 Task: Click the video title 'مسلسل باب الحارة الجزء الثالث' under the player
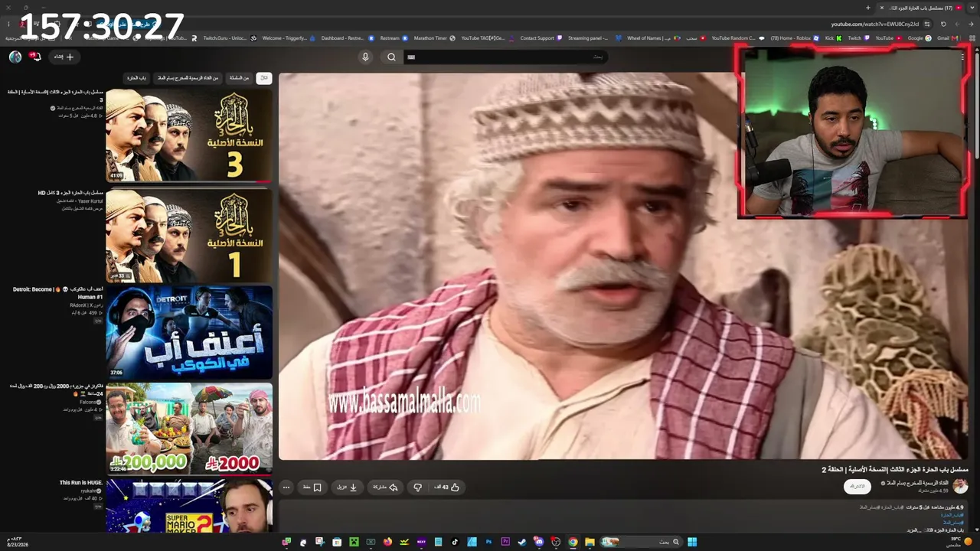(x=895, y=469)
